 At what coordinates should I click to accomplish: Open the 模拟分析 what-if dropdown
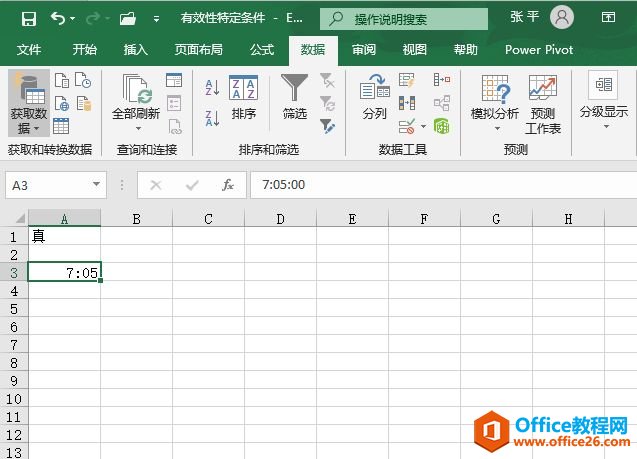coord(494,103)
